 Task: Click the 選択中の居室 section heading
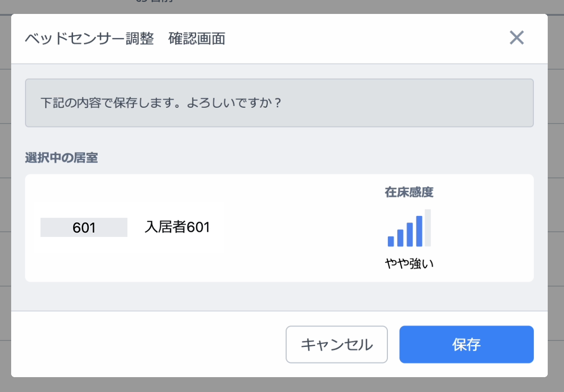coord(61,158)
